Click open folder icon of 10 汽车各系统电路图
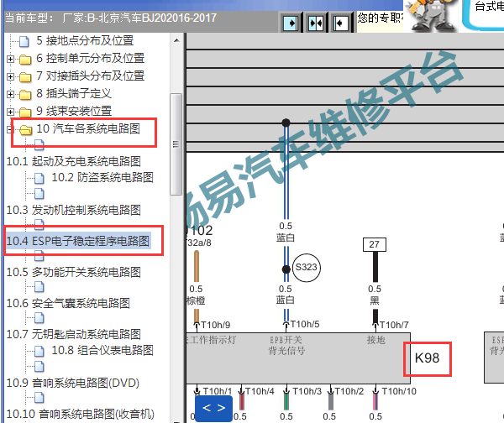Image resolution: width=504 pixels, height=423 pixels. (x=25, y=130)
